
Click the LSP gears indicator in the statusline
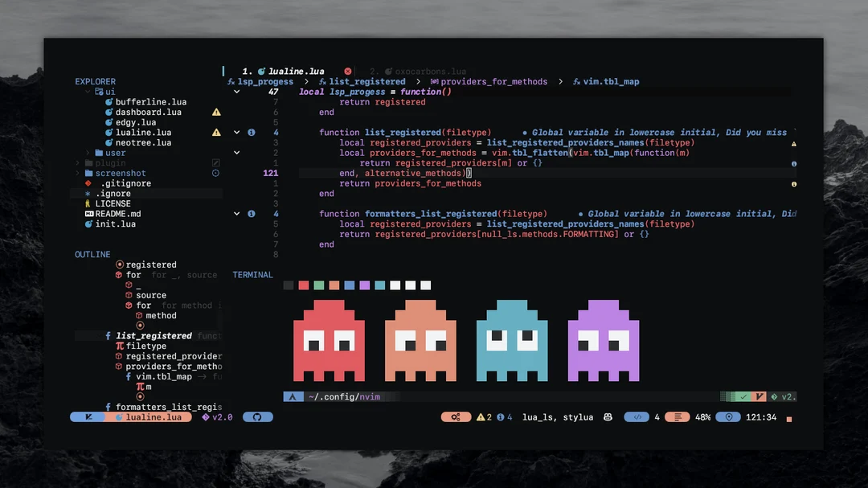coord(455,416)
